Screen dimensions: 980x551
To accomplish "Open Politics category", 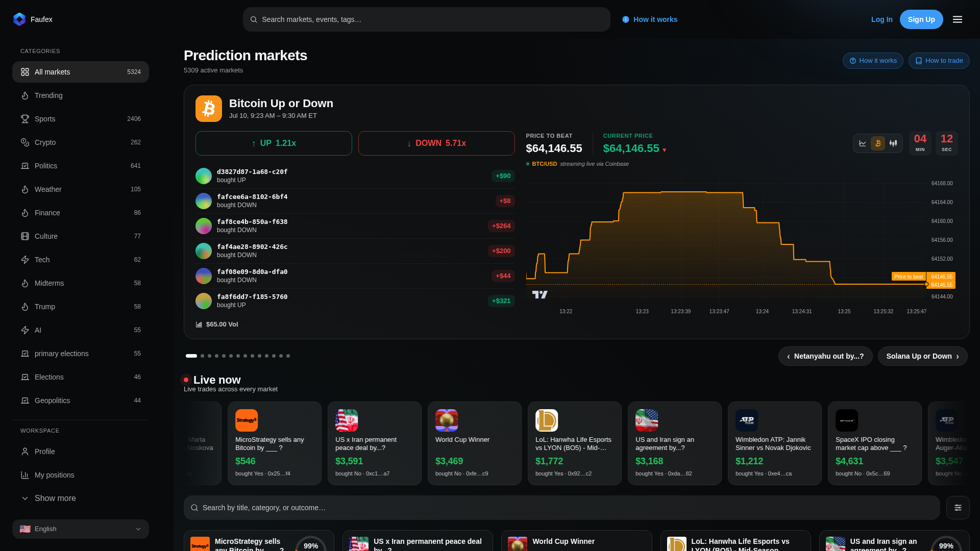I will pos(81,166).
